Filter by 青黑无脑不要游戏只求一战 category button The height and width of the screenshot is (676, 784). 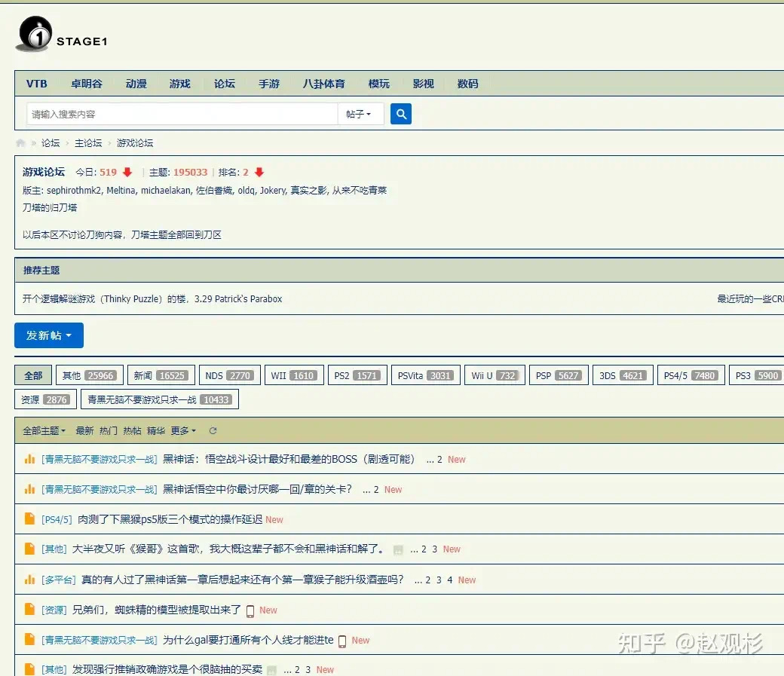click(x=160, y=399)
